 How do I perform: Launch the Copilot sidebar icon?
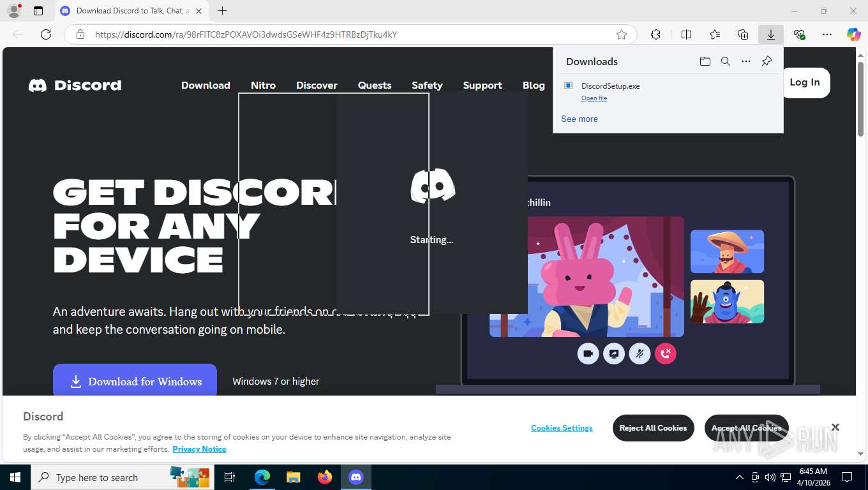[854, 34]
